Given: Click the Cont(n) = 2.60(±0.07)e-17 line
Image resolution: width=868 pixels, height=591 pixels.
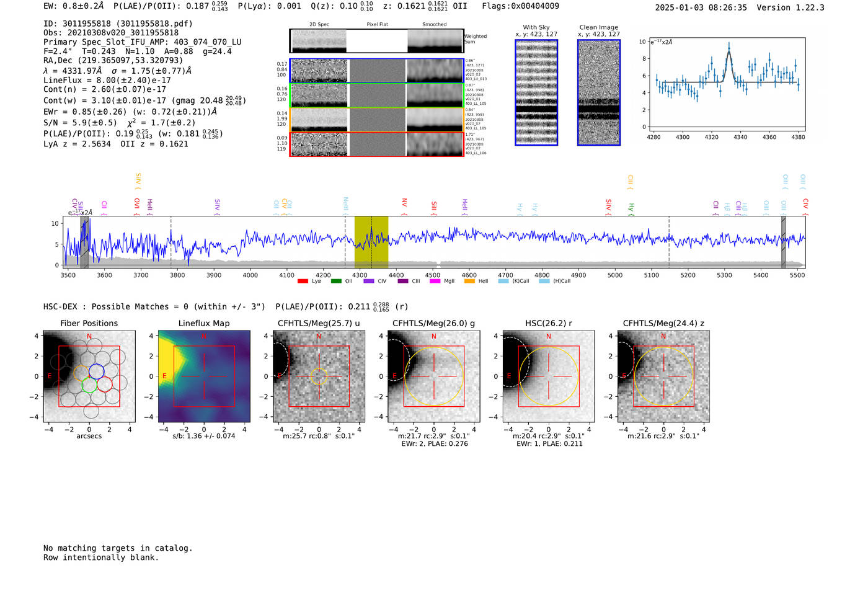Looking at the screenshot, I should (105, 89).
